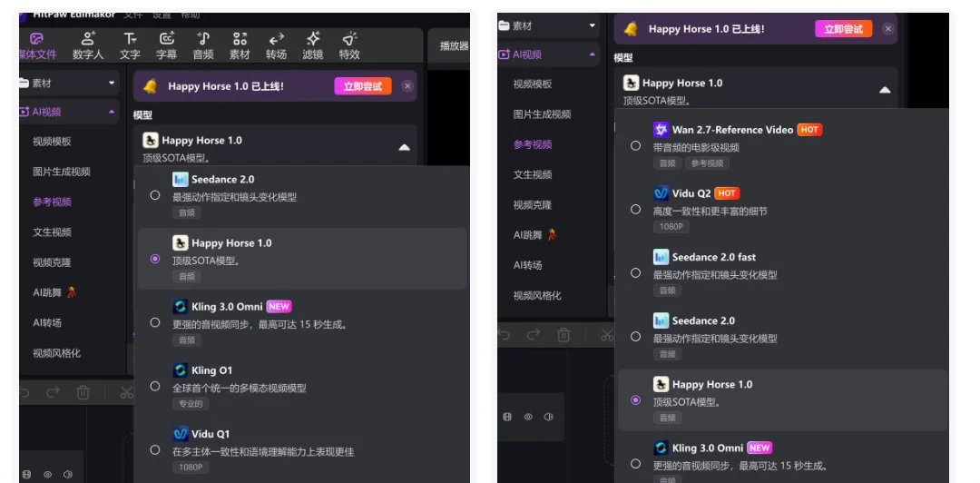Viewport: 980px width, 483px height.
Task: Toggle track eye visibility in right screenshot
Action: [528, 417]
